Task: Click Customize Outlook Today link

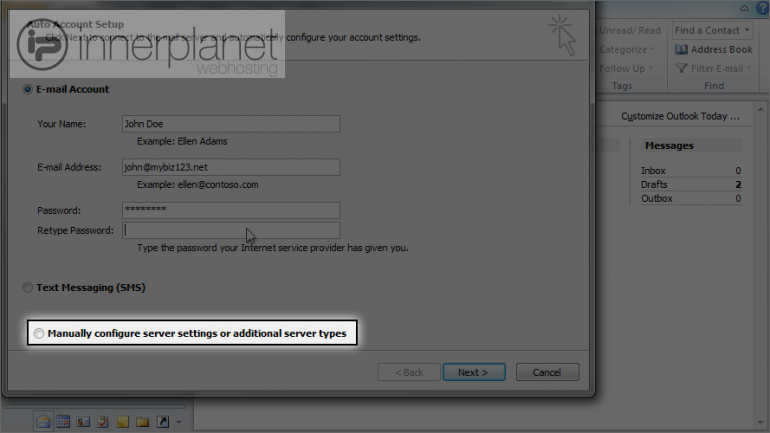Action: 680,116
